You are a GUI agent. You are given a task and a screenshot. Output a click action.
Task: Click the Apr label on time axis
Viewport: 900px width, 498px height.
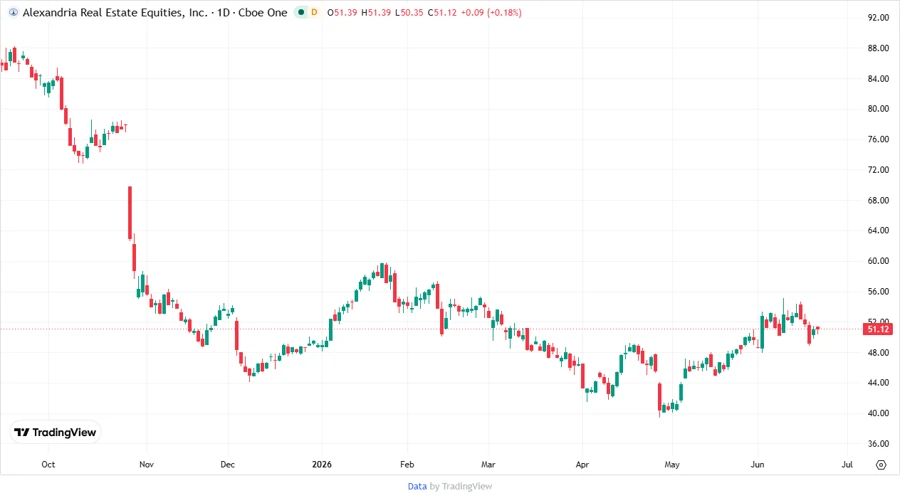point(582,464)
